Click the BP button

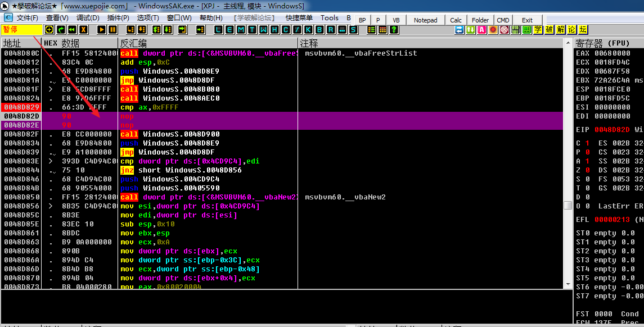pyautogui.click(x=362, y=20)
